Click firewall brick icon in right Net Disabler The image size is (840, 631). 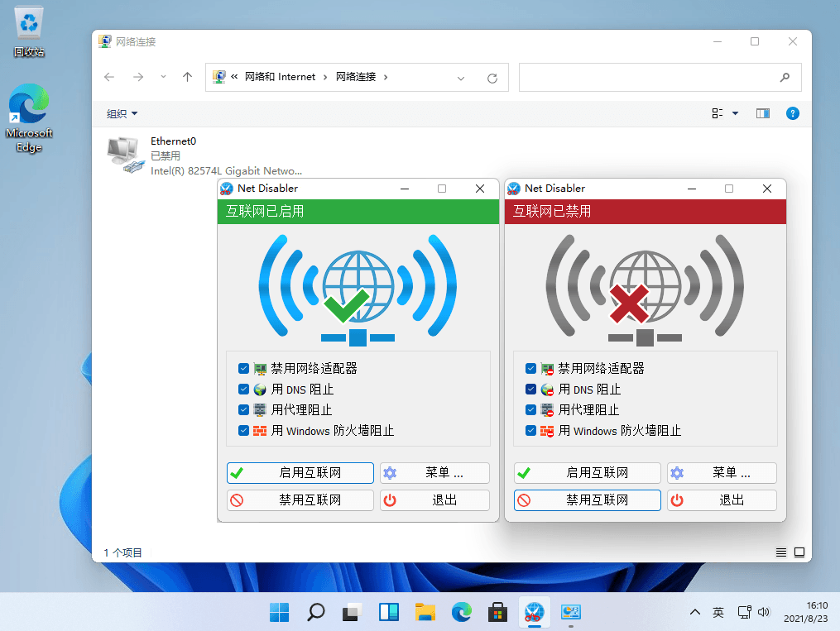pos(547,431)
